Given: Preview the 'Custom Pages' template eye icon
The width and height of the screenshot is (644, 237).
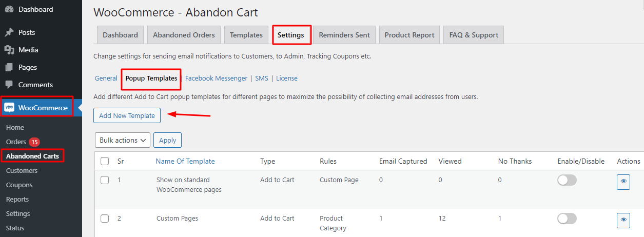Looking at the screenshot, I should pos(623,220).
